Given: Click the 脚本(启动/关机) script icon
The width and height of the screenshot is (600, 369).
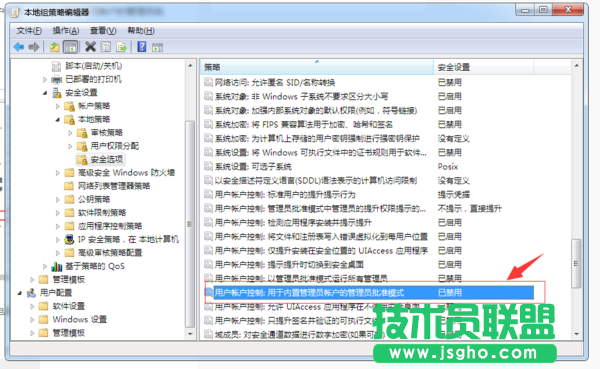Looking at the screenshot, I should [x=56, y=66].
